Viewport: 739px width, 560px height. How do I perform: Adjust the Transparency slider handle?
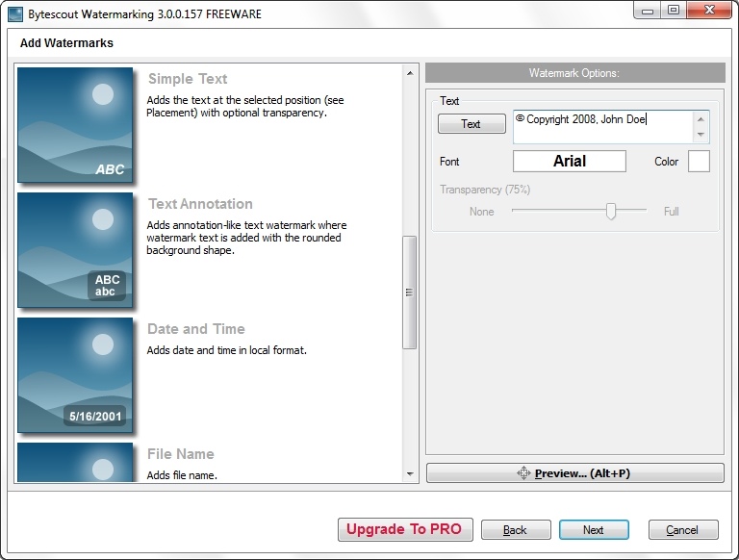611,211
